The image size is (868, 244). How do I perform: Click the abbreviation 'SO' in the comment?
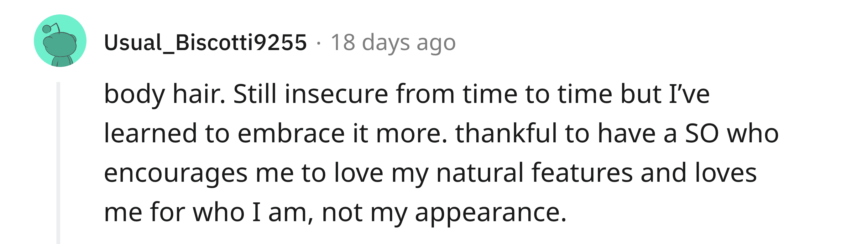[x=702, y=134]
